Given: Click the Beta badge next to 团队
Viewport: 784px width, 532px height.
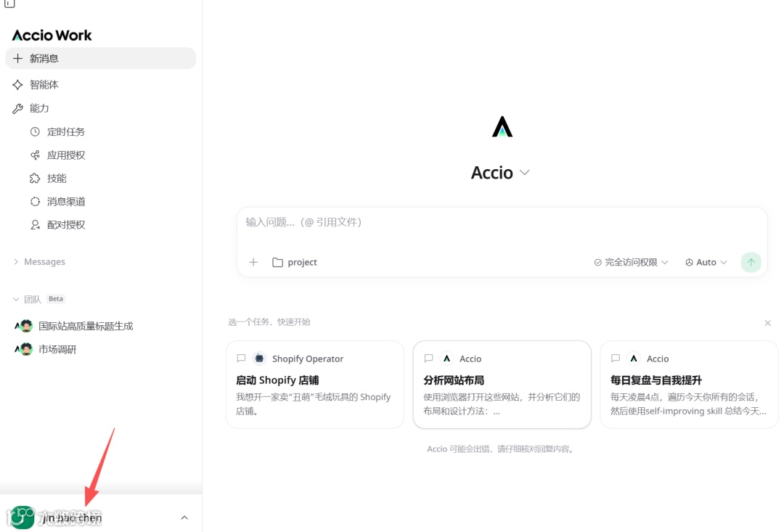Looking at the screenshot, I should 55,299.
